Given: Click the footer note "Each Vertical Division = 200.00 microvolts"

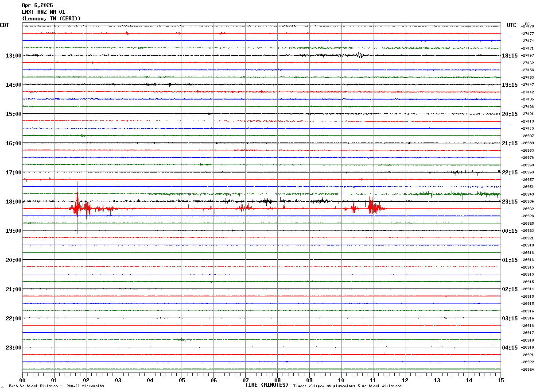Looking at the screenshot, I should click(56, 386).
